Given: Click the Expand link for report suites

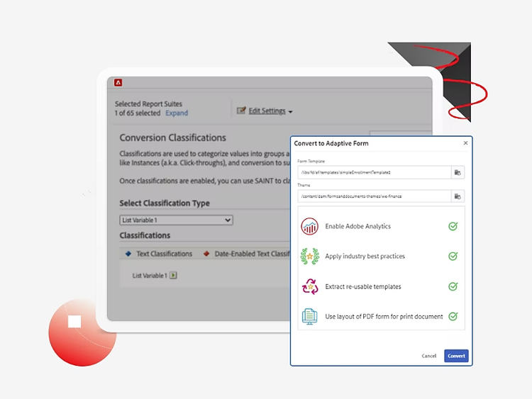Looking at the screenshot, I should 177,113.
